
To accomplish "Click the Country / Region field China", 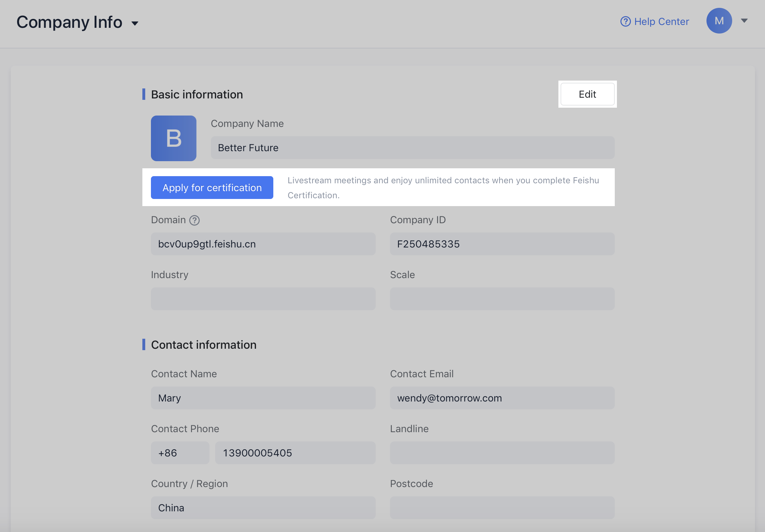I will 263,508.
